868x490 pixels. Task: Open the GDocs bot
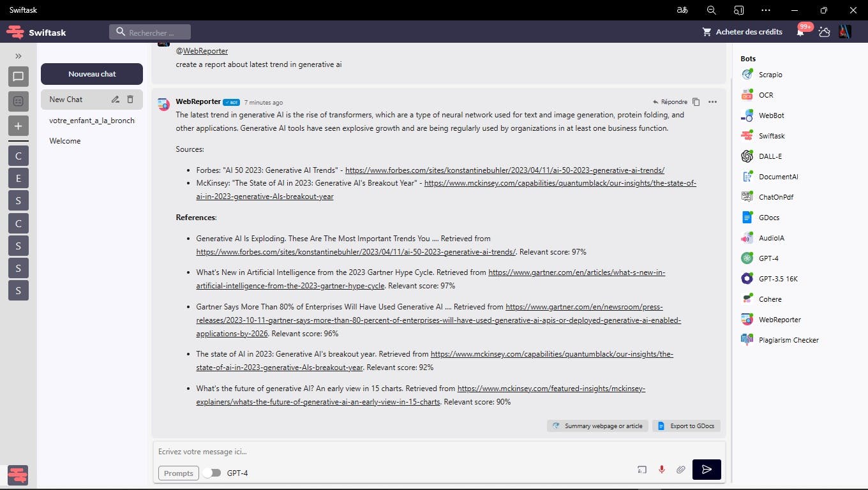point(760,218)
